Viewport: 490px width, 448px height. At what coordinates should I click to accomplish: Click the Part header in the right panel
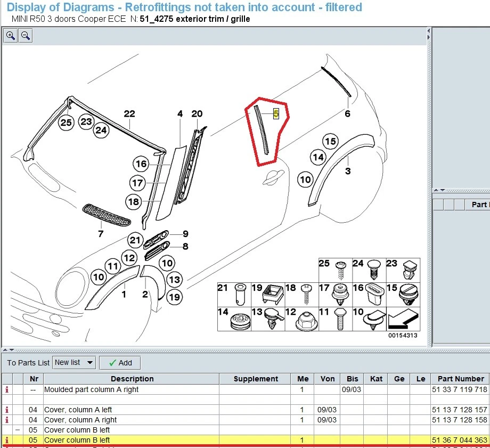click(479, 205)
